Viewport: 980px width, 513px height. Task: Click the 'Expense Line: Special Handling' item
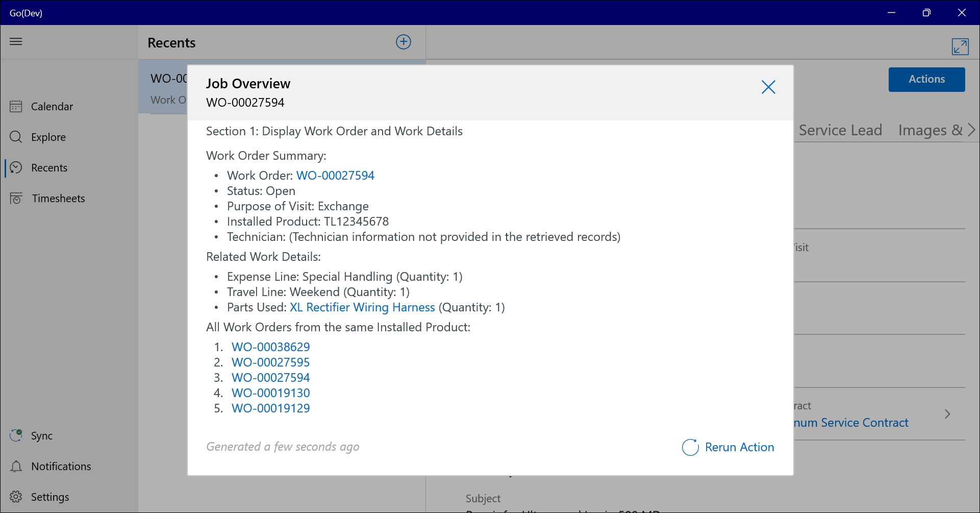coord(344,277)
